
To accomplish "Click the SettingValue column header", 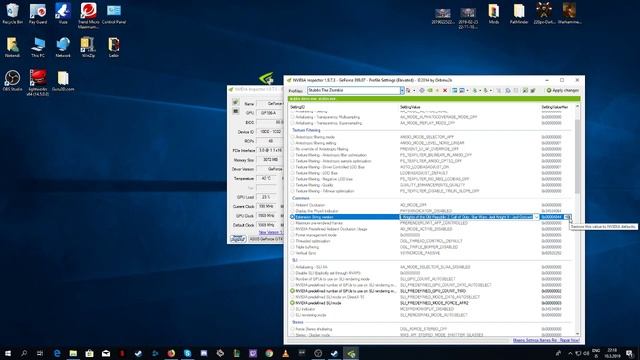I will [410, 107].
